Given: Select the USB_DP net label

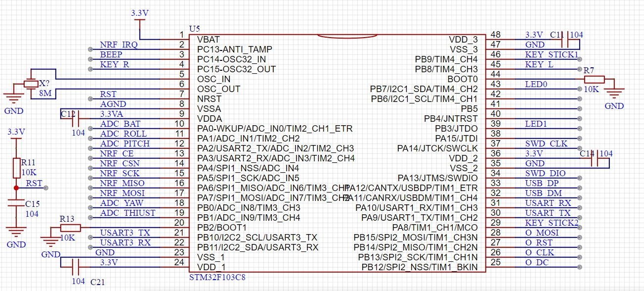Looking at the screenshot, I should (542, 183).
